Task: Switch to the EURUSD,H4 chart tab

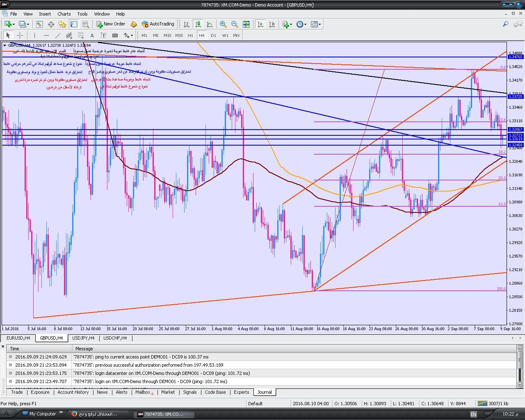Action: tap(18, 338)
